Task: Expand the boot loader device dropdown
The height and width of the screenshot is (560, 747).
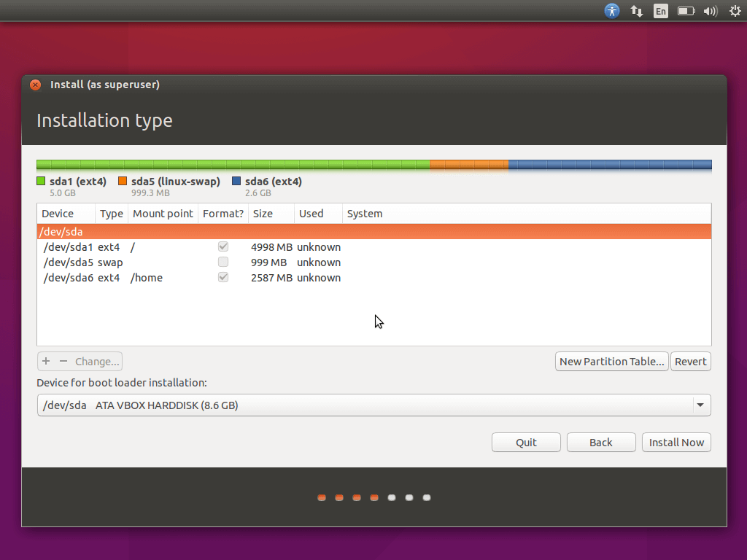Action: point(700,405)
